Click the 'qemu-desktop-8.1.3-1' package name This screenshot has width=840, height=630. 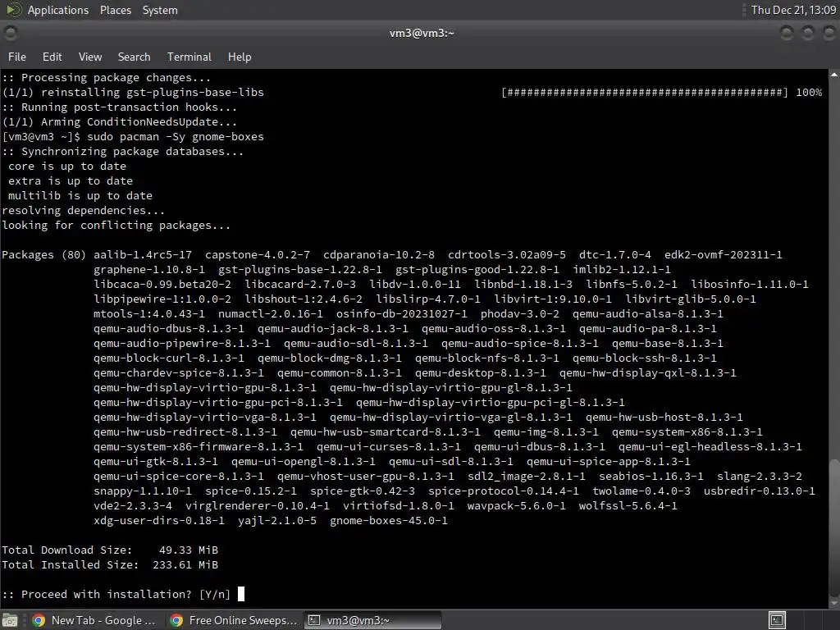(x=481, y=373)
